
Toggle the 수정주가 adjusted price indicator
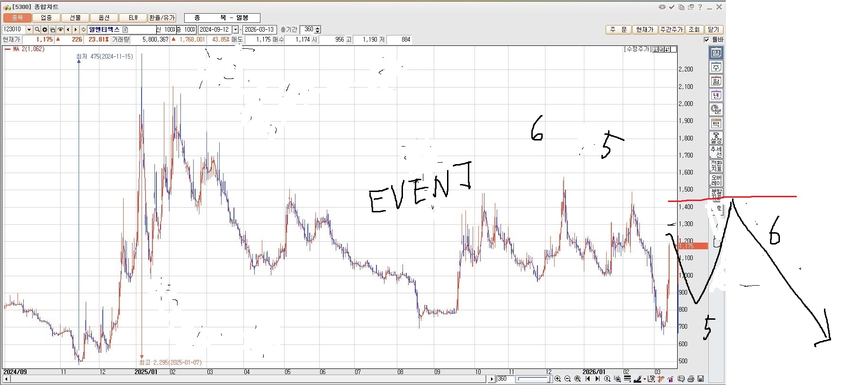(x=638, y=49)
